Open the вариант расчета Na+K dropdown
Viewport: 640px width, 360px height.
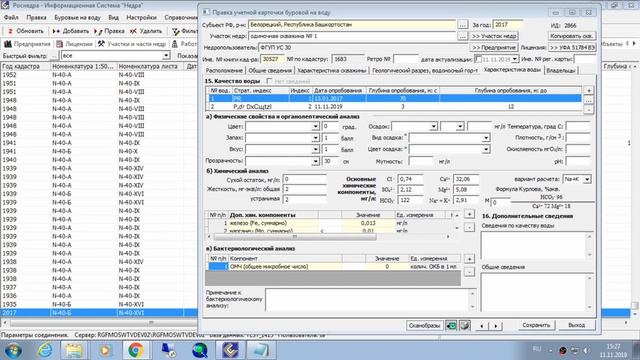587,179
